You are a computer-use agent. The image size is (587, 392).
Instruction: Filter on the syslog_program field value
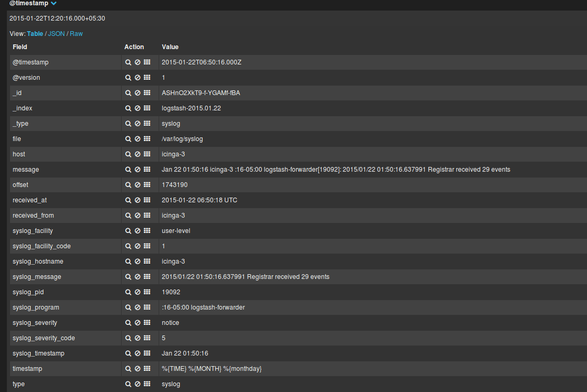point(127,307)
